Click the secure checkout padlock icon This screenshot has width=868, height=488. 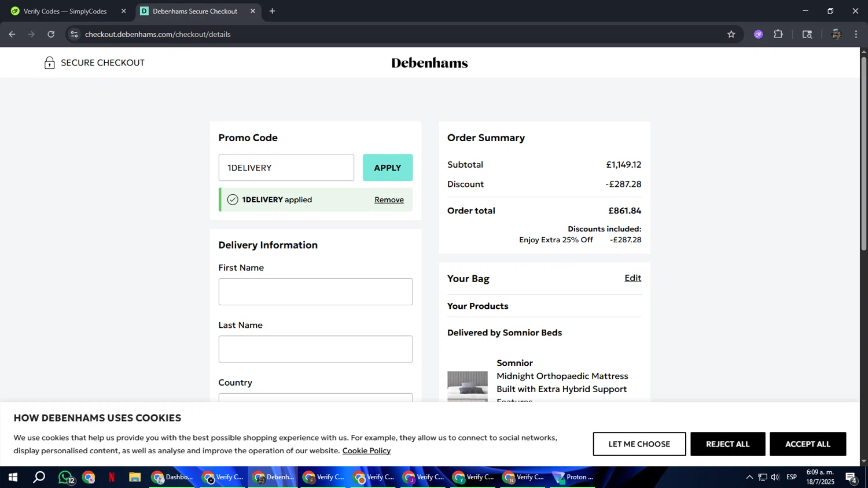click(50, 63)
